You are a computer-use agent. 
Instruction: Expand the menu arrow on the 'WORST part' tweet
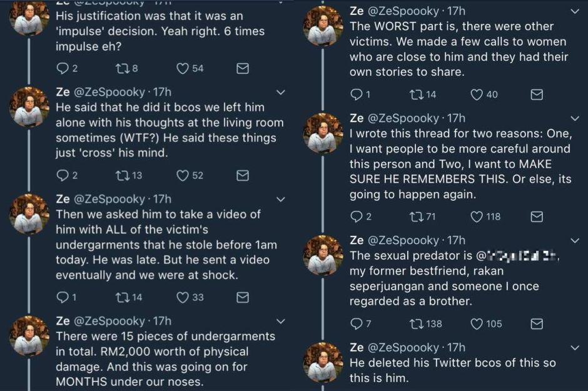[x=575, y=11]
